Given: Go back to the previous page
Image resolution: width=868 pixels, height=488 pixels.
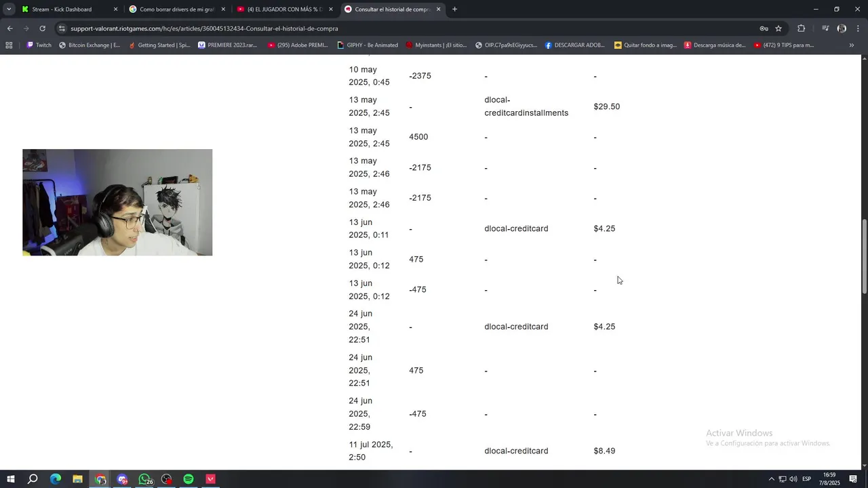Looking at the screenshot, I should click(x=9, y=28).
